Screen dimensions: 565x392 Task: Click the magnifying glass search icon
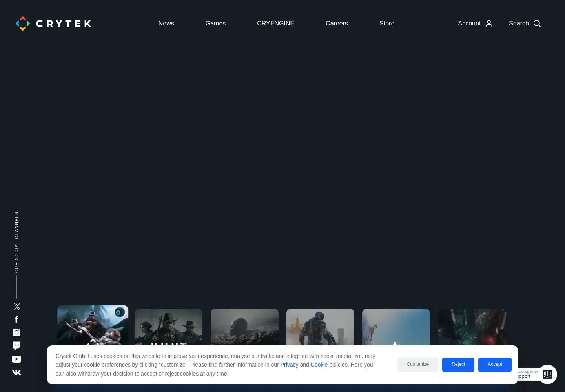[537, 24]
